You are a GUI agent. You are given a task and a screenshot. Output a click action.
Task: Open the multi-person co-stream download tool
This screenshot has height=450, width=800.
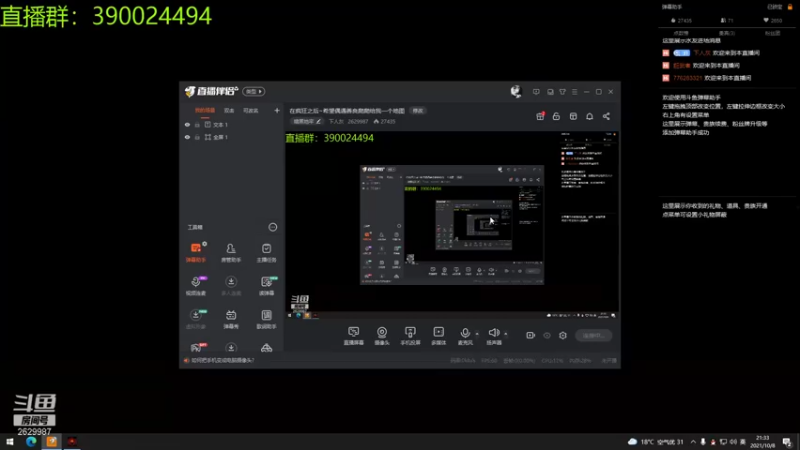(231, 286)
